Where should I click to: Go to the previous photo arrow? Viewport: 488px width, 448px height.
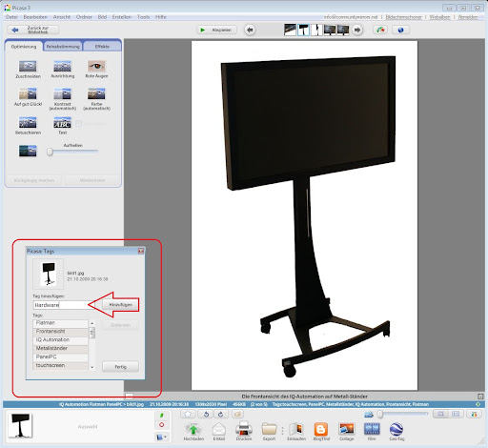click(250, 30)
